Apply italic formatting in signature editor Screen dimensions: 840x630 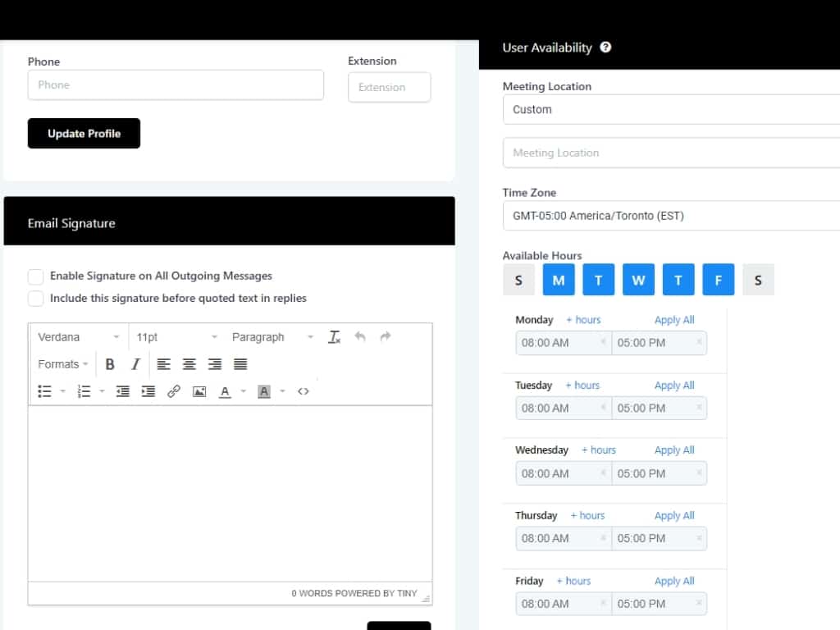pos(135,364)
